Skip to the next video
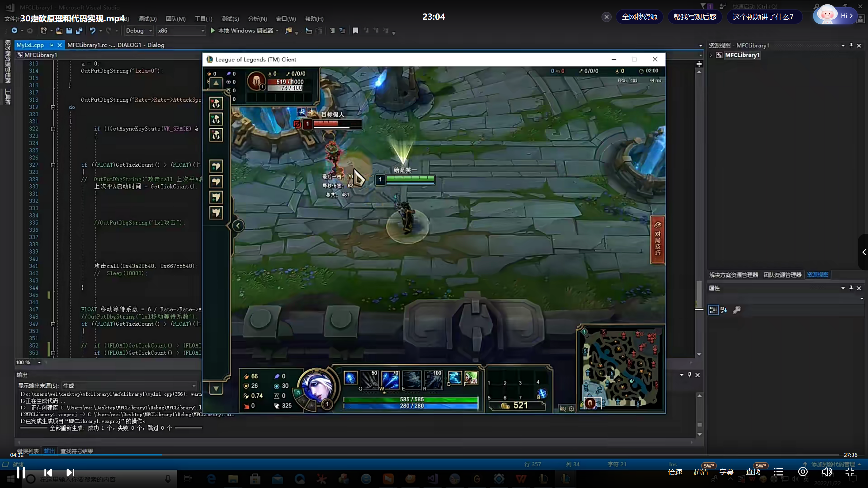Image resolution: width=868 pixels, height=488 pixels. pyautogui.click(x=70, y=472)
